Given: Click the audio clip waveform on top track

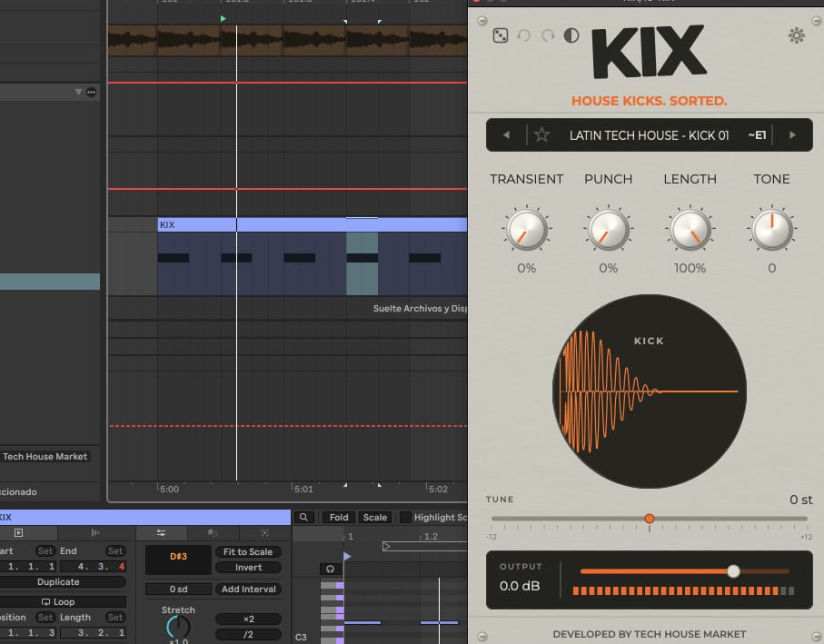Looking at the screenshot, I should pyautogui.click(x=287, y=41).
